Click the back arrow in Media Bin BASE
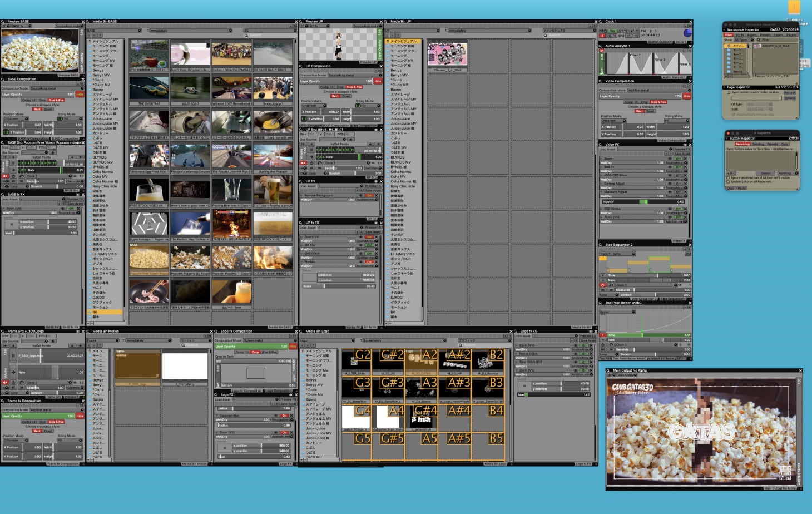The image size is (812, 514). pos(89,35)
